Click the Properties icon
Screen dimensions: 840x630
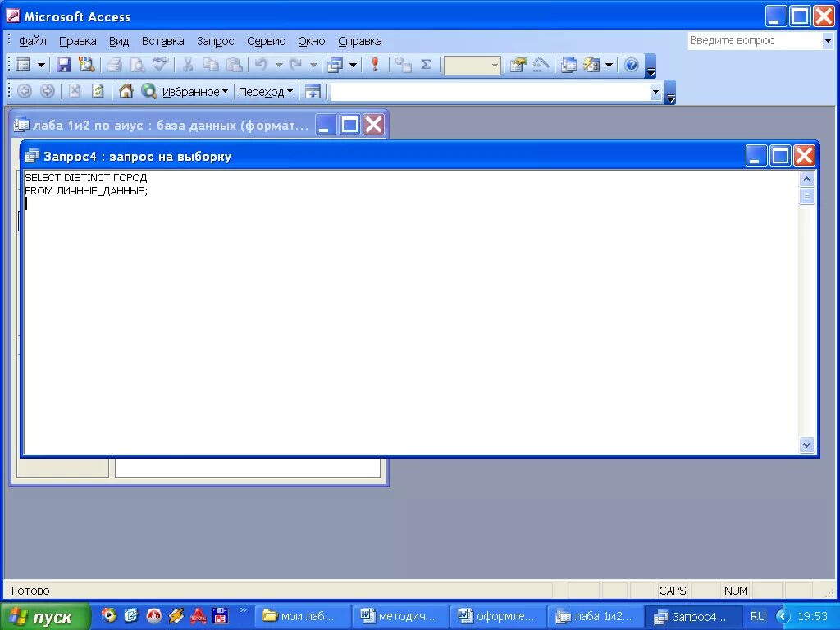coord(518,65)
